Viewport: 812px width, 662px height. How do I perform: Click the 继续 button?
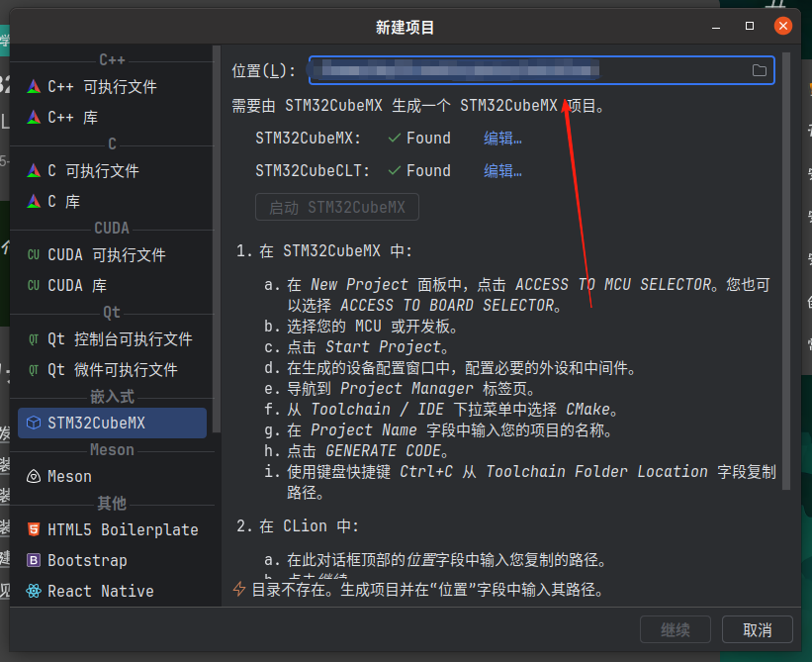676,629
